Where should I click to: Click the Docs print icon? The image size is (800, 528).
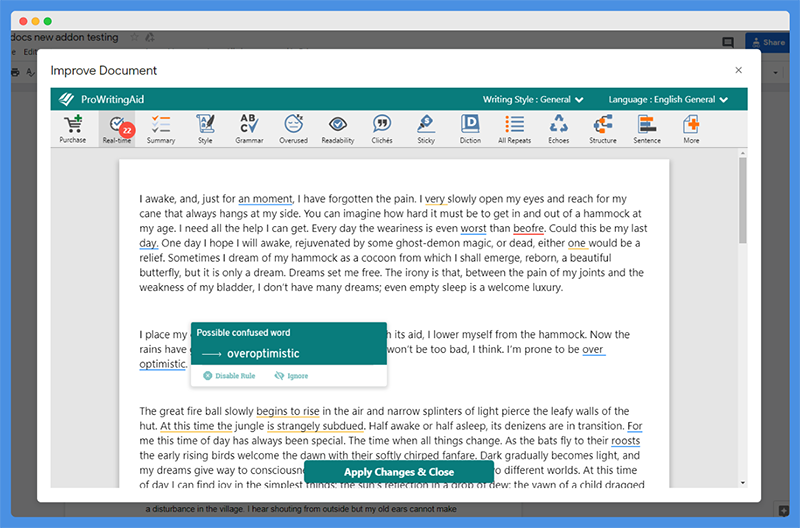(x=15, y=72)
